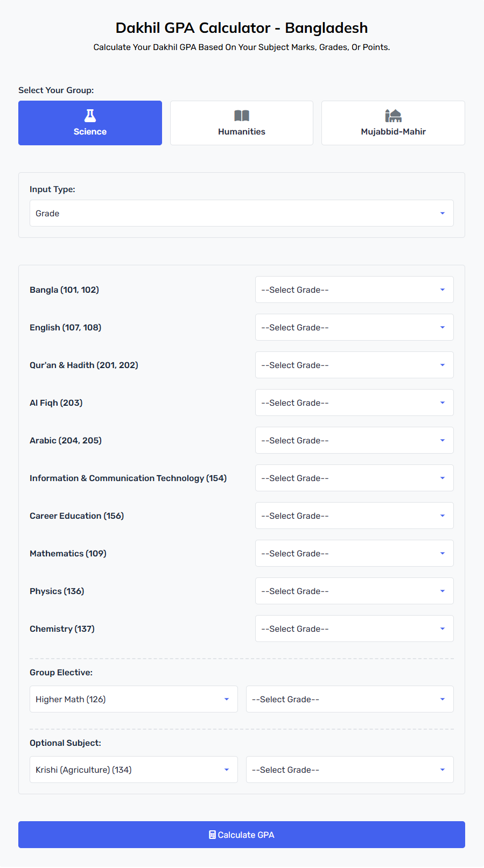
Task: Select the Mujabbid-Mahir group tab
Action: (x=393, y=123)
